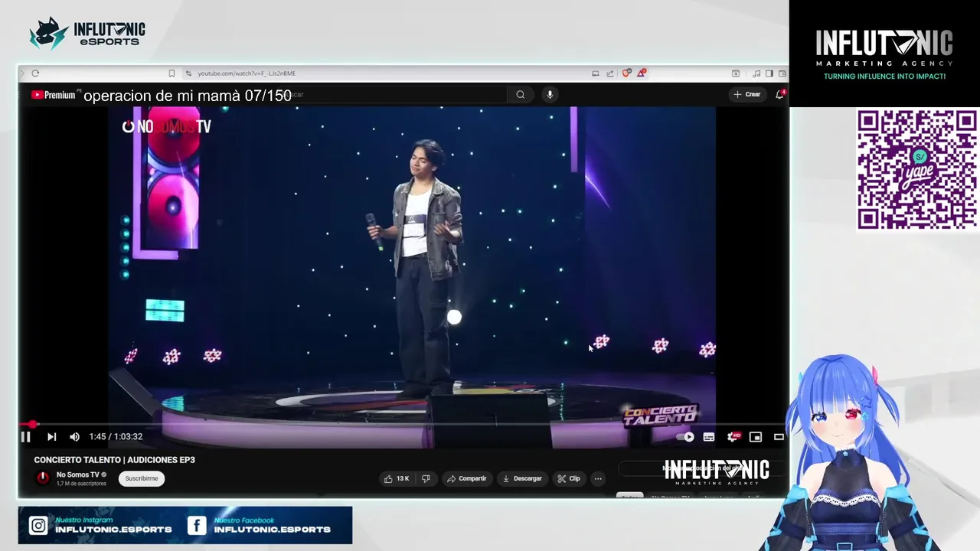Toggle the browser sidebar panel icon
The width and height of the screenshot is (980, 551).
pos(769,73)
